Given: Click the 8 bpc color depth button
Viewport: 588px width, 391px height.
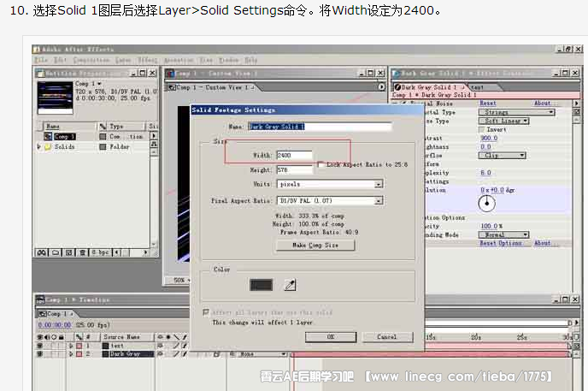Looking at the screenshot, I should [101, 252].
